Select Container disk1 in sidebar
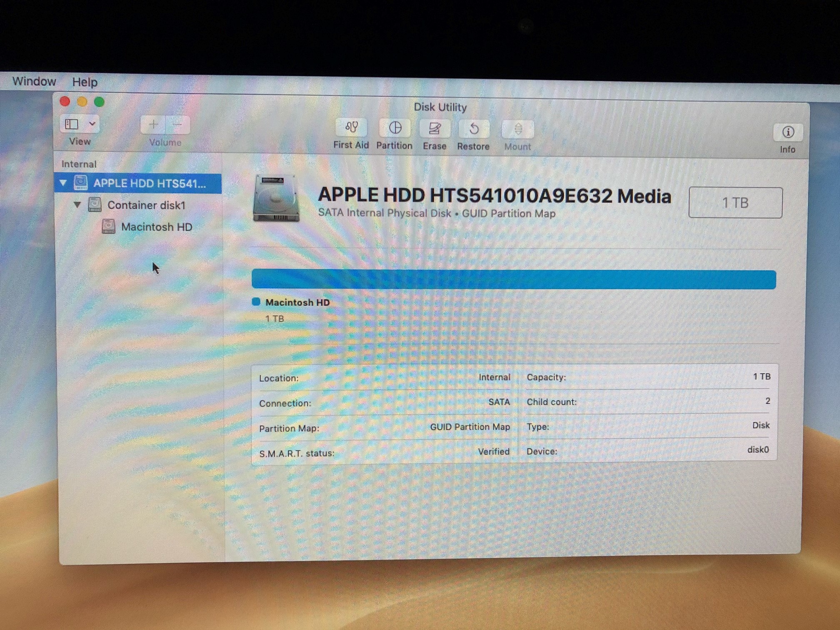The height and width of the screenshot is (630, 840). (x=146, y=205)
